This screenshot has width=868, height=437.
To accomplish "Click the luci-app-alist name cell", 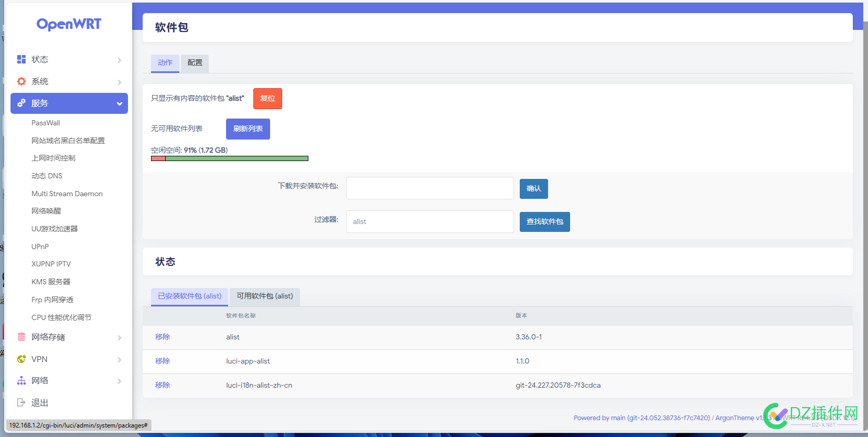I will (248, 361).
